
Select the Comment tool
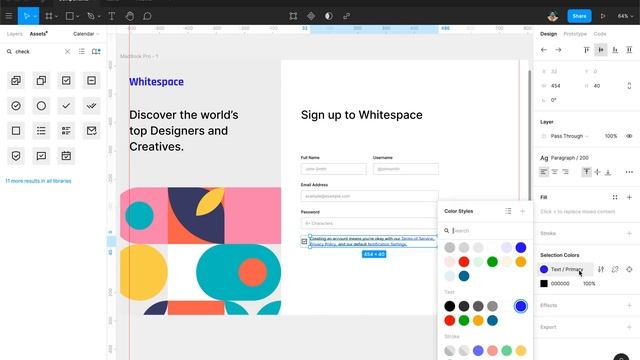[x=147, y=16]
